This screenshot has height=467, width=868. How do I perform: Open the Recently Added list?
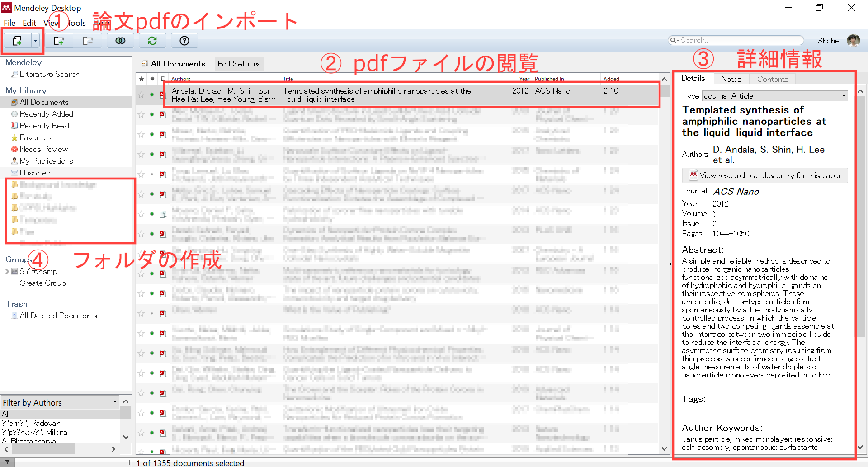(x=46, y=114)
